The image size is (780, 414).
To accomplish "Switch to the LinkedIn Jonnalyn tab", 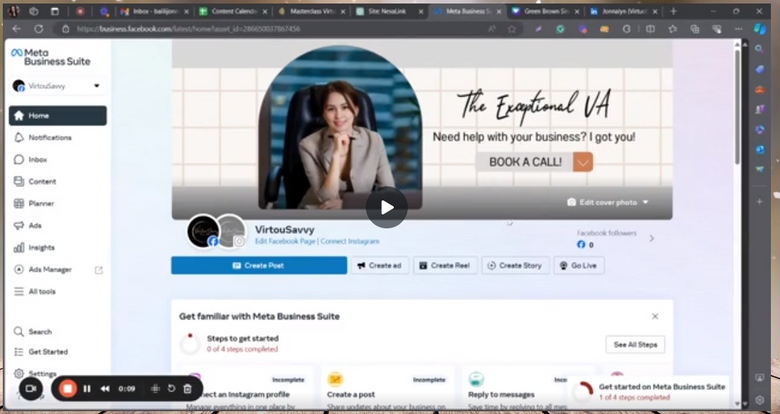I will click(x=624, y=11).
